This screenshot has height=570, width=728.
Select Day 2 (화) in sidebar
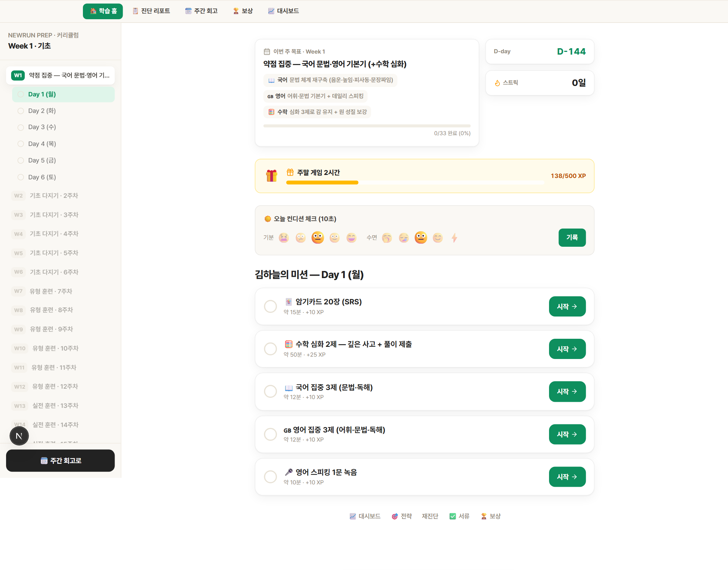(63, 111)
